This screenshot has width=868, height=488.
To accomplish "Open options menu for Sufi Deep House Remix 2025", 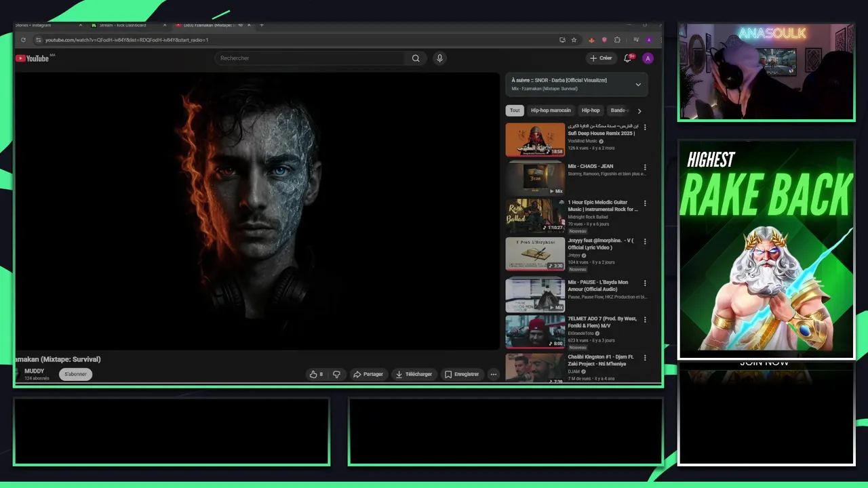I will point(645,127).
